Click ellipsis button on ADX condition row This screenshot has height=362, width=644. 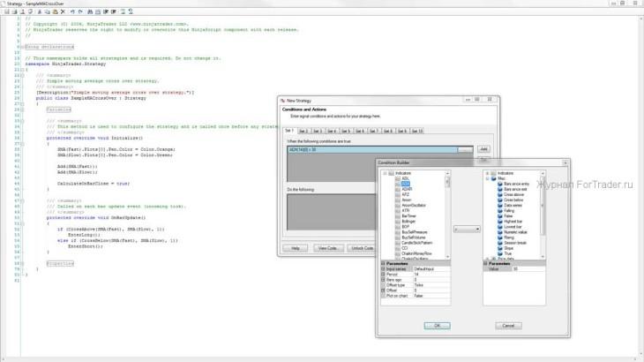(x=465, y=149)
